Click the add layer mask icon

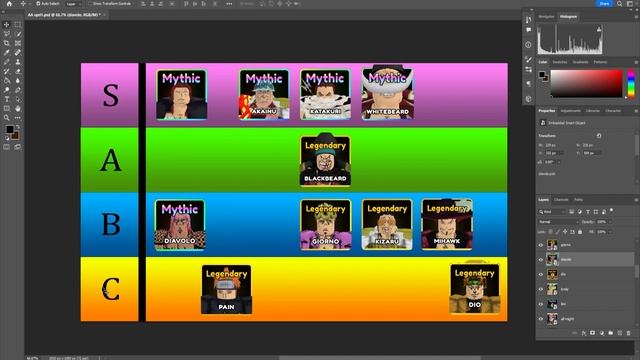point(593,333)
